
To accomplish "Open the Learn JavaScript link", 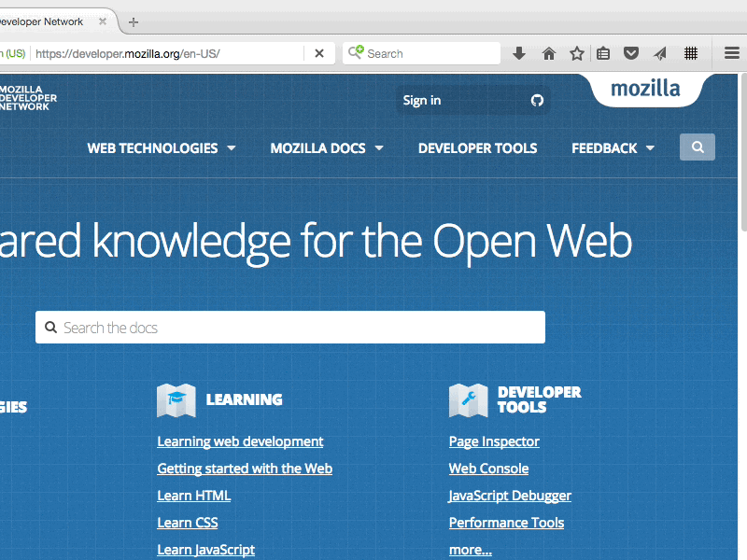I will click(205, 550).
